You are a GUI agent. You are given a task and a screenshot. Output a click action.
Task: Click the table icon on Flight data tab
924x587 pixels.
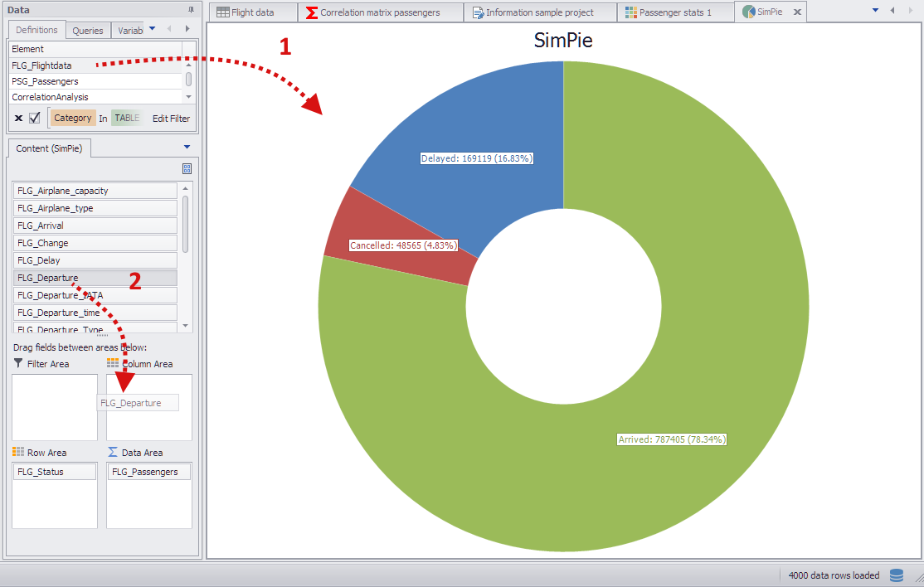tap(222, 12)
